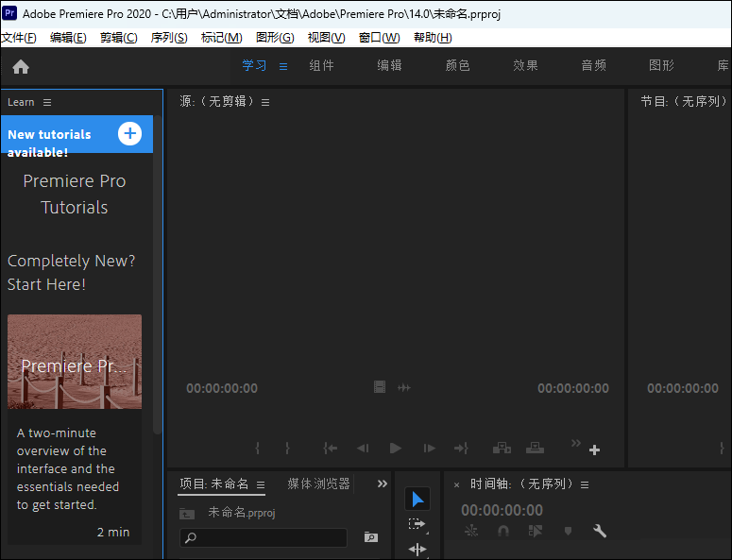Open the 视图(V) menu
Image resolution: width=732 pixels, height=560 pixels.
click(x=326, y=38)
